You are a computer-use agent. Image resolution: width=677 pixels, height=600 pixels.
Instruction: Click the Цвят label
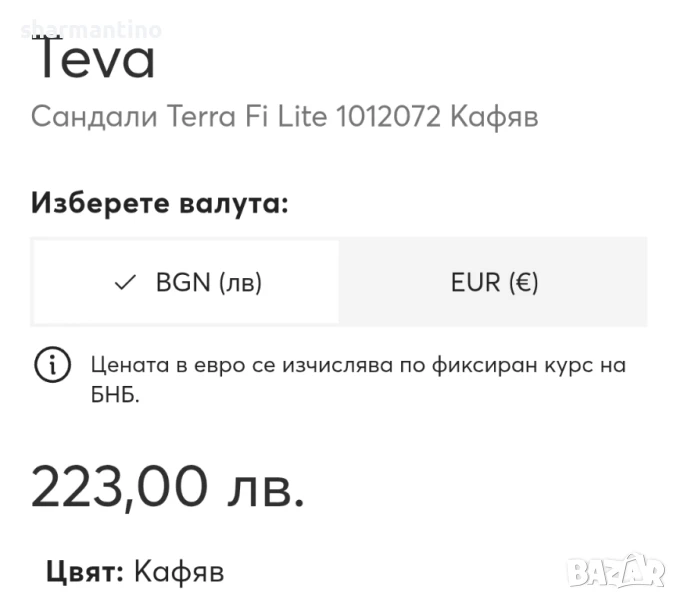[x=85, y=572]
